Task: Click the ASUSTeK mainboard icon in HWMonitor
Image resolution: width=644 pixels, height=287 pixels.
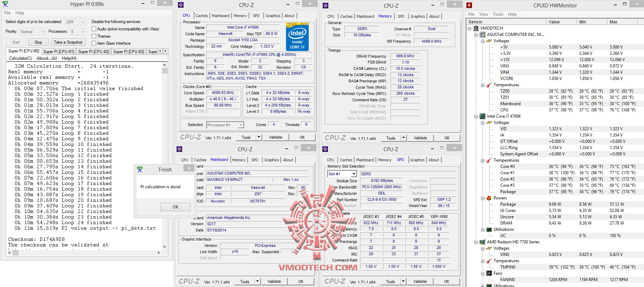Action: point(483,35)
